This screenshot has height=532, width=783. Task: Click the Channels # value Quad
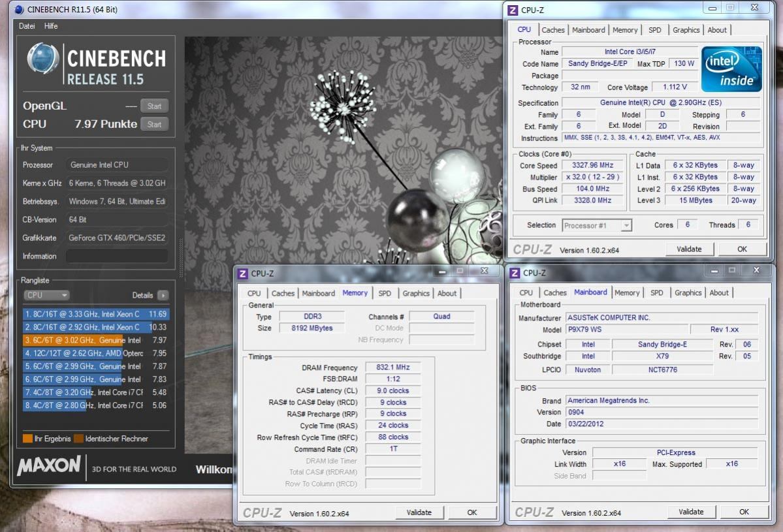pos(441,317)
